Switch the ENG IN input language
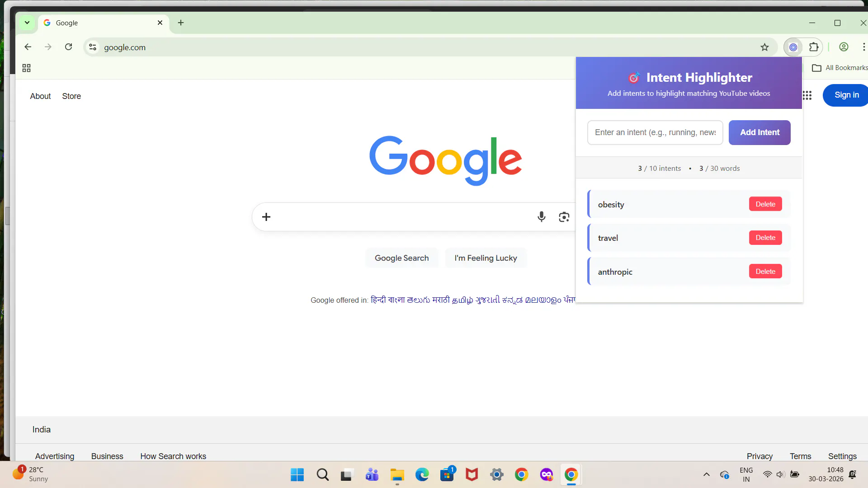 tap(746, 474)
